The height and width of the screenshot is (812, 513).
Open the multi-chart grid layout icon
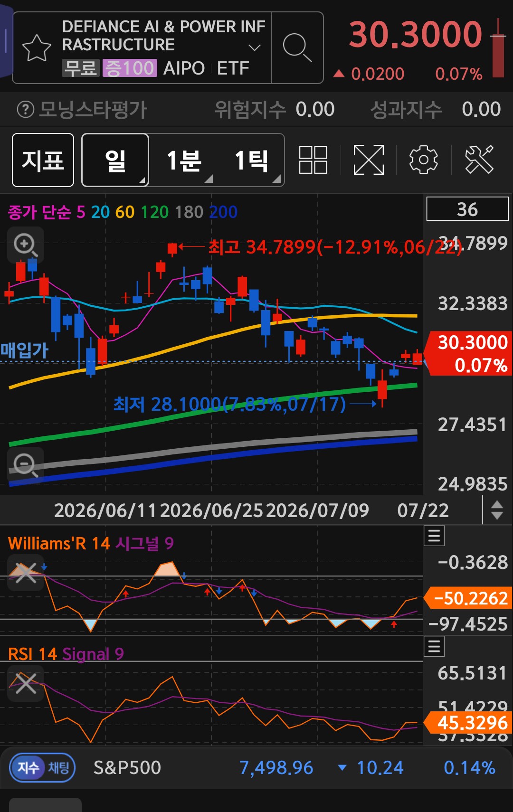(x=313, y=160)
